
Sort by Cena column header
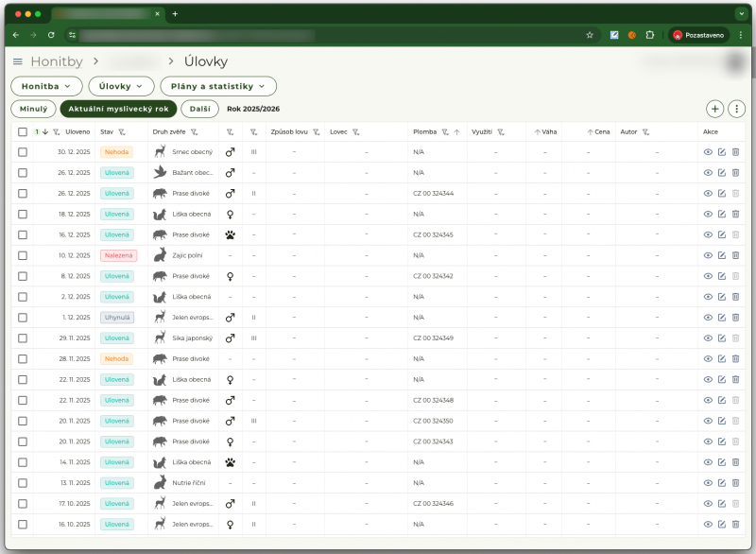point(598,132)
